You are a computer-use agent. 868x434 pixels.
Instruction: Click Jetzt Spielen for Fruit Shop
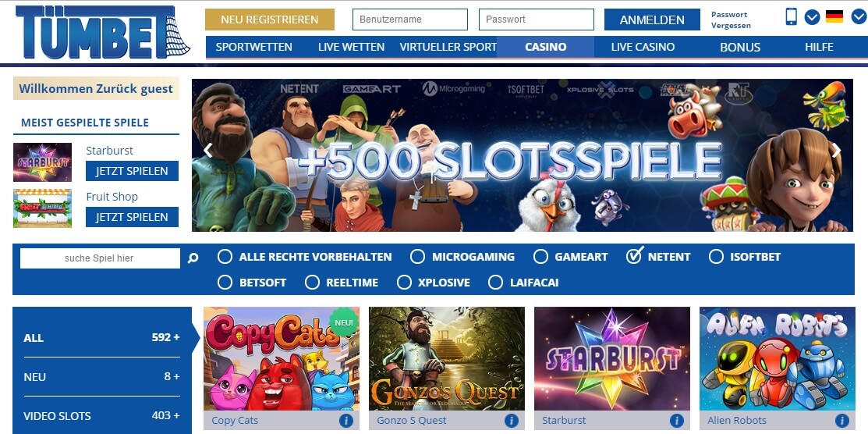(132, 217)
